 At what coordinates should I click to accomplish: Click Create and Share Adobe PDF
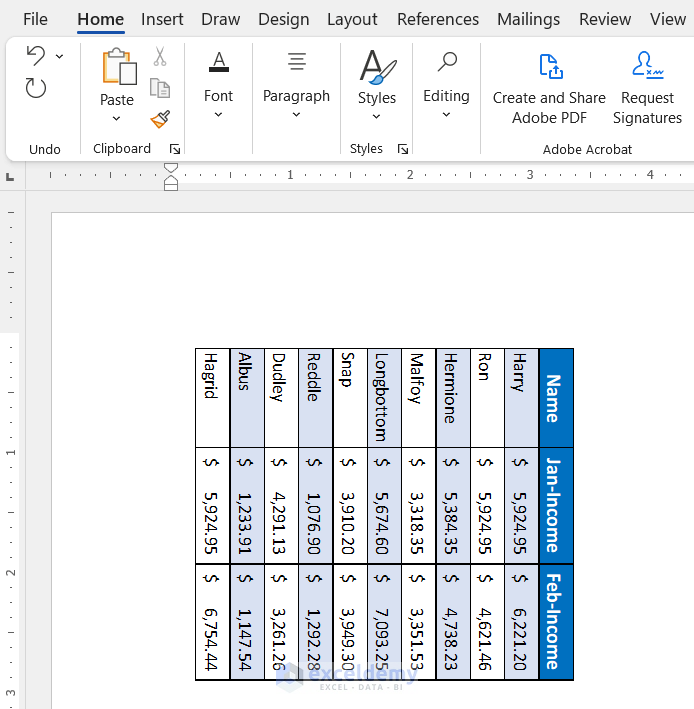(549, 89)
